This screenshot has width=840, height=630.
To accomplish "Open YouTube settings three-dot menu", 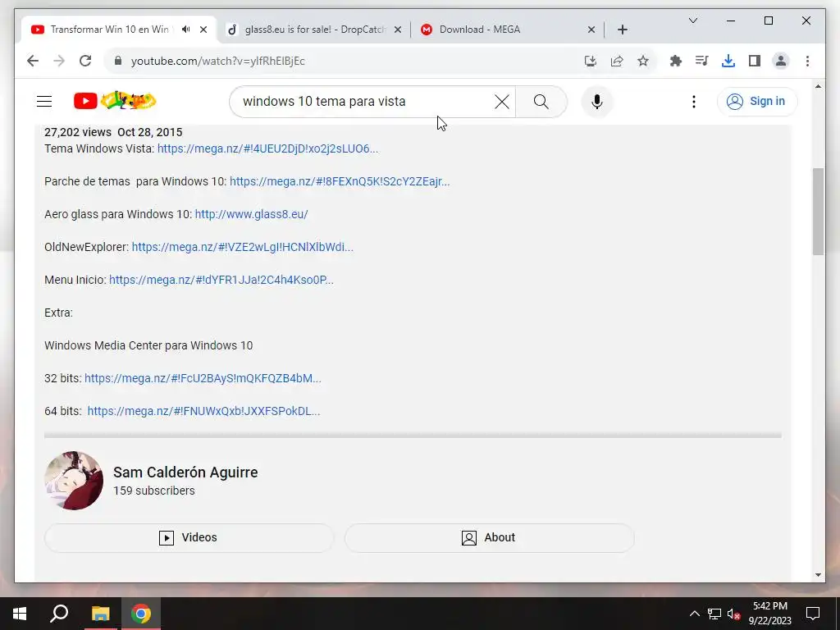I will tap(694, 101).
